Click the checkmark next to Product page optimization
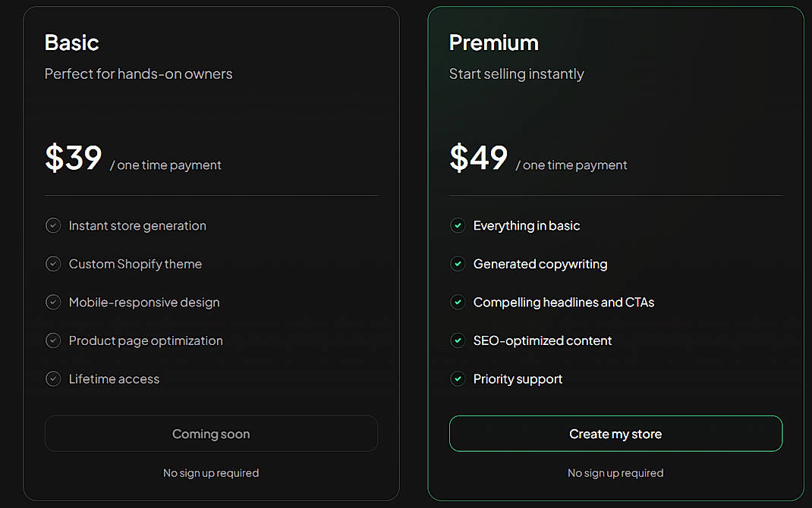This screenshot has height=508, width=812. click(53, 340)
